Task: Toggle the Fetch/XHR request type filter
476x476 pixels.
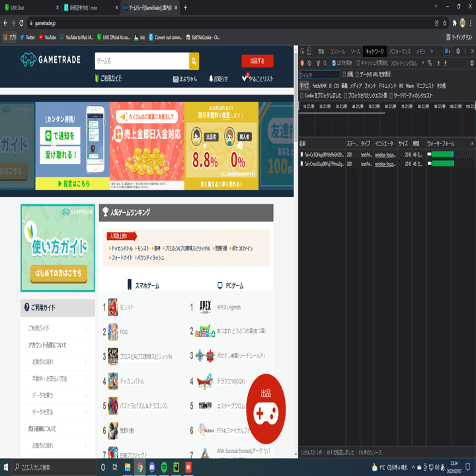Action: point(319,86)
